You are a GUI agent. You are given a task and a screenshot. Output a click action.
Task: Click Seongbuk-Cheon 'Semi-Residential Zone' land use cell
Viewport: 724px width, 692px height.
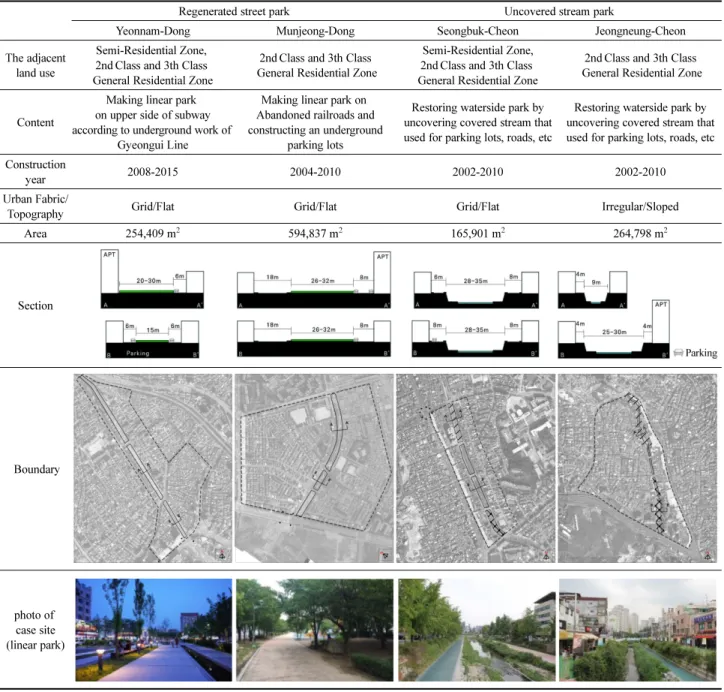click(x=478, y=65)
